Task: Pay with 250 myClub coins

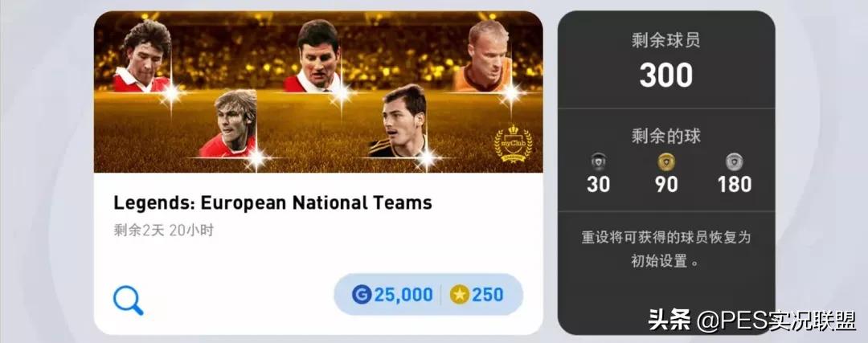Action: pos(477,295)
